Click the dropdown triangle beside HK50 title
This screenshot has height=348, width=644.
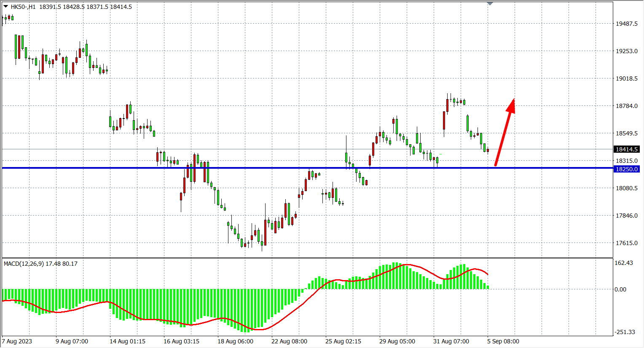click(5, 6)
